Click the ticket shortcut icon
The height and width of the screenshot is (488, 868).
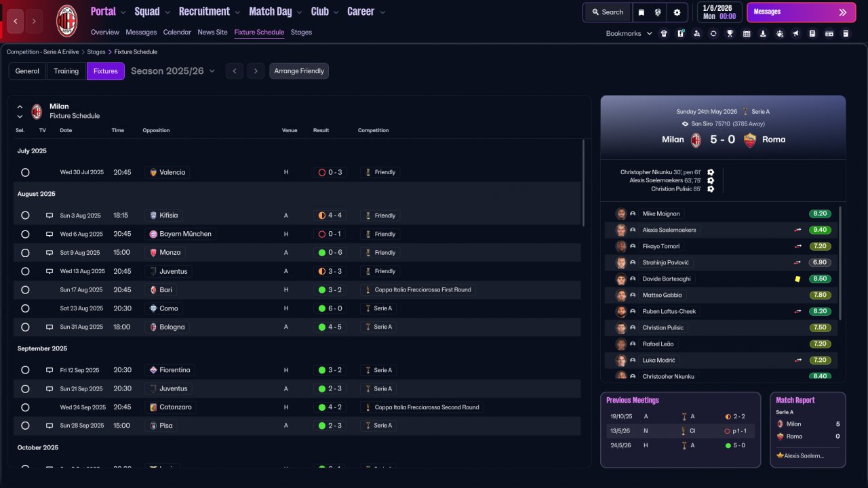(x=829, y=33)
